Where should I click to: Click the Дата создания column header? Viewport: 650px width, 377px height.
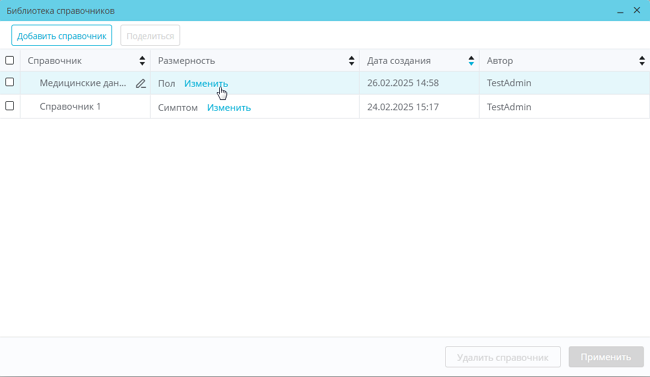coord(399,61)
